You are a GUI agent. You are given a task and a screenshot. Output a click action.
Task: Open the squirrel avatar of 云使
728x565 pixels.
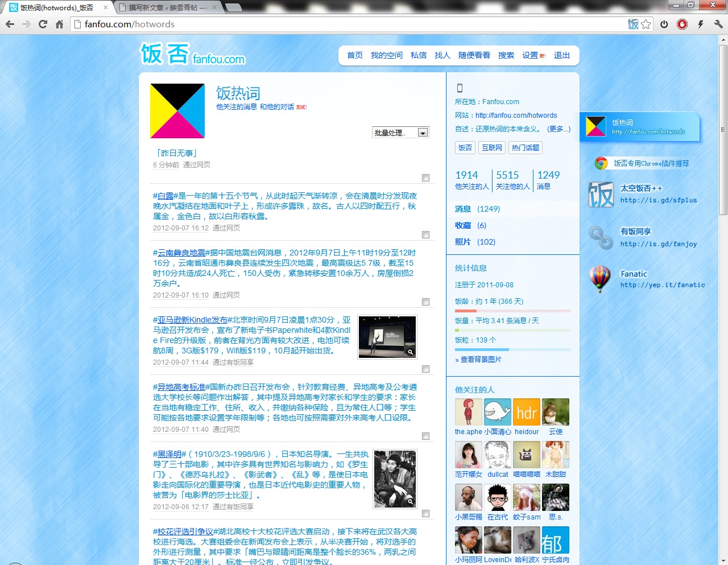pyautogui.click(x=556, y=412)
